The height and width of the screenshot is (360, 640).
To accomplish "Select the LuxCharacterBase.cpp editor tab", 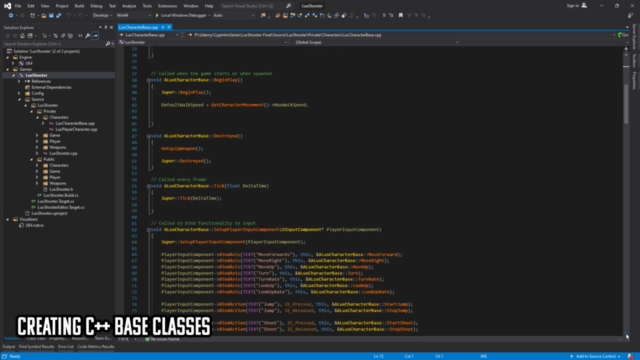I will pyautogui.click(x=138, y=27).
